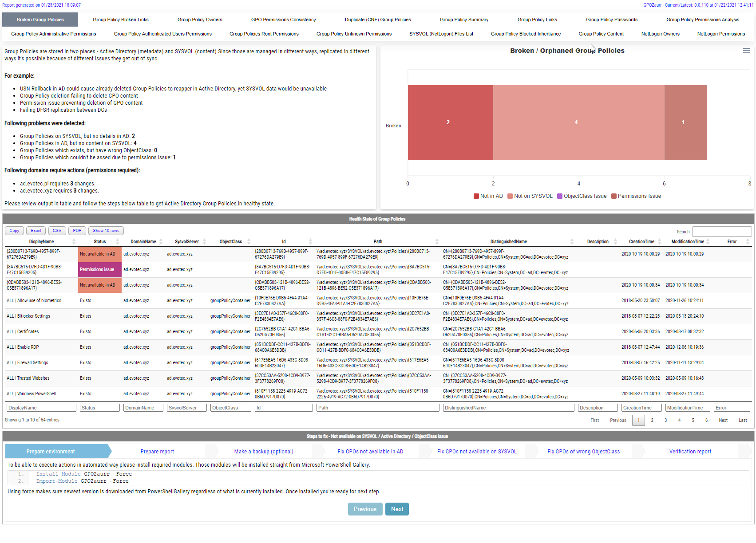Open the Show 10 rows dropdown
The height and width of the screenshot is (543, 756).
tap(106, 231)
